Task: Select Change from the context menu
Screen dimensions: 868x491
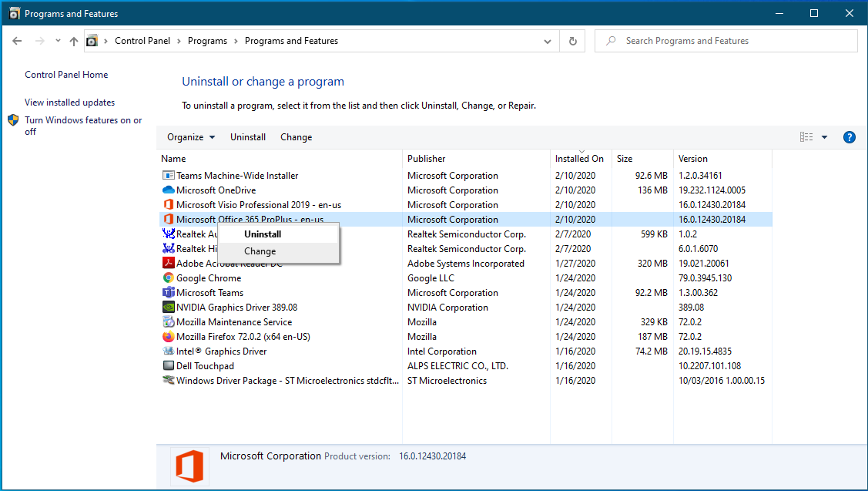Action: click(260, 251)
